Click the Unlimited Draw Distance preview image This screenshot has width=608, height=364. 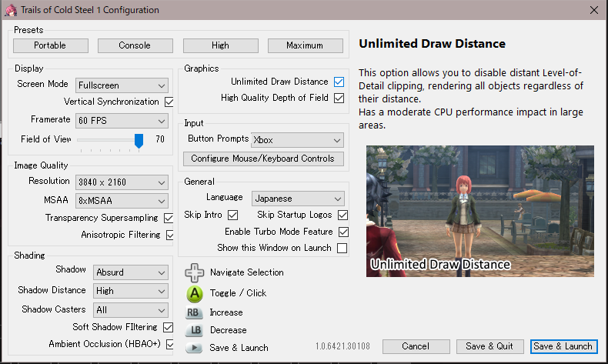(x=480, y=212)
